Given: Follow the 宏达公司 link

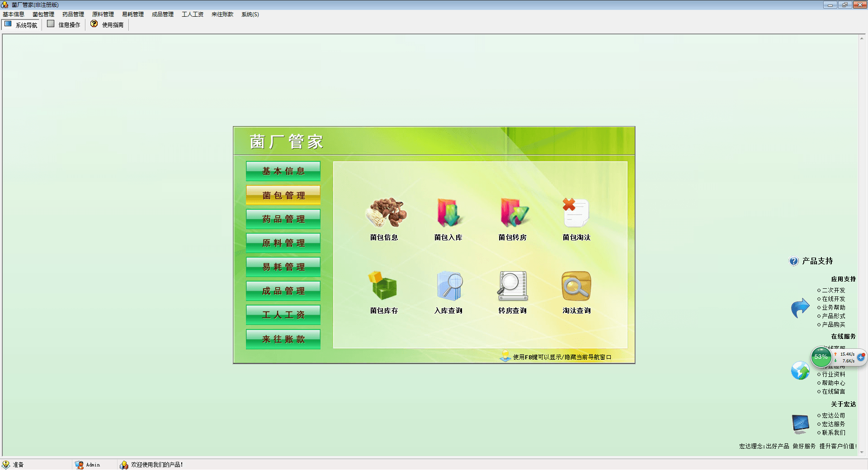Looking at the screenshot, I should [x=833, y=415].
